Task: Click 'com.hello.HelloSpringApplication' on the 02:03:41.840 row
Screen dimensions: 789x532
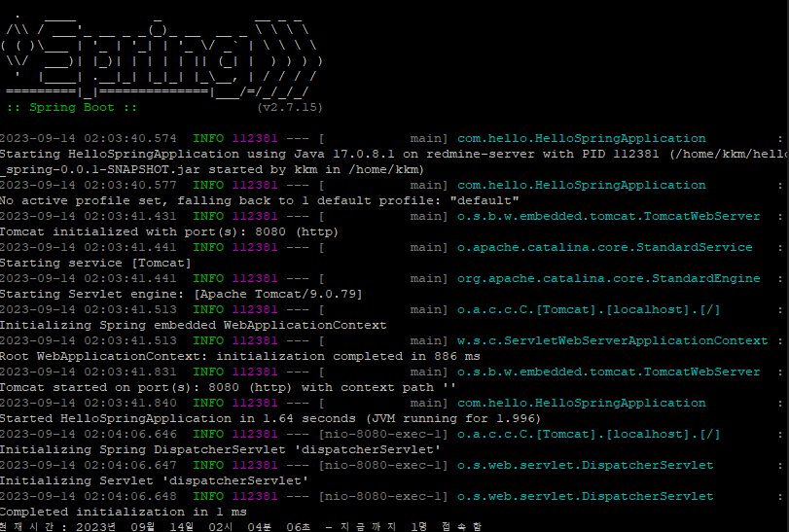Action: pos(581,403)
